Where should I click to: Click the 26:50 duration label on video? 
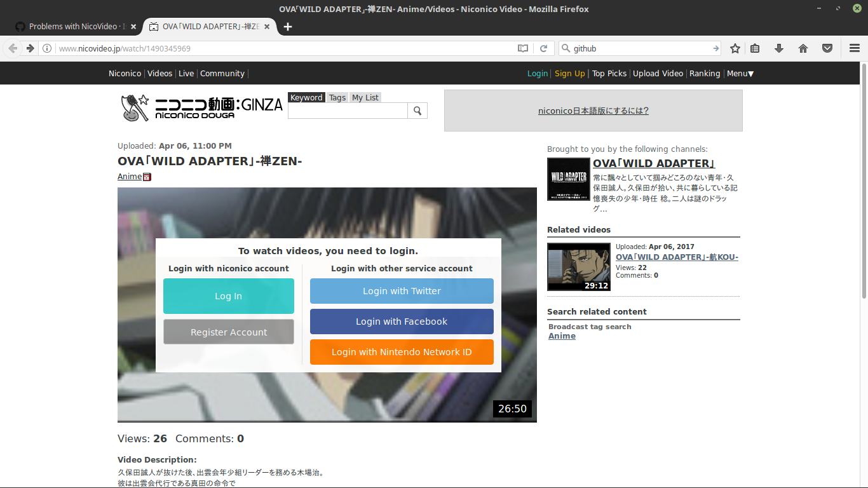point(512,409)
